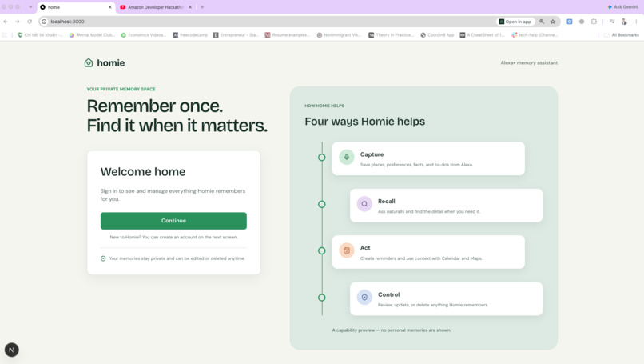Open the Chrome profile avatar
The image size is (644, 364).
point(624,22)
